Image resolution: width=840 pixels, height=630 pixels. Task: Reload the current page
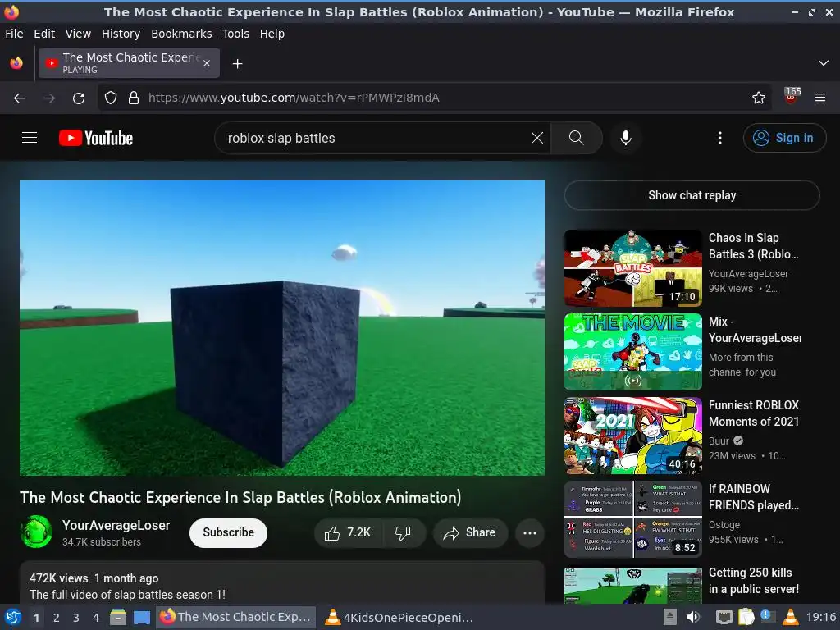(x=79, y=98)
